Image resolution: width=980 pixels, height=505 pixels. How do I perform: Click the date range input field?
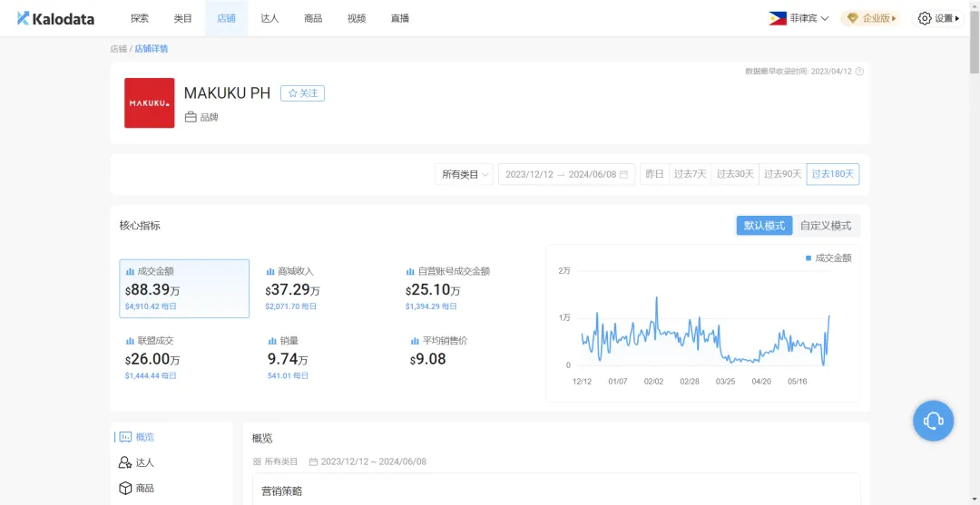(567, 175)
